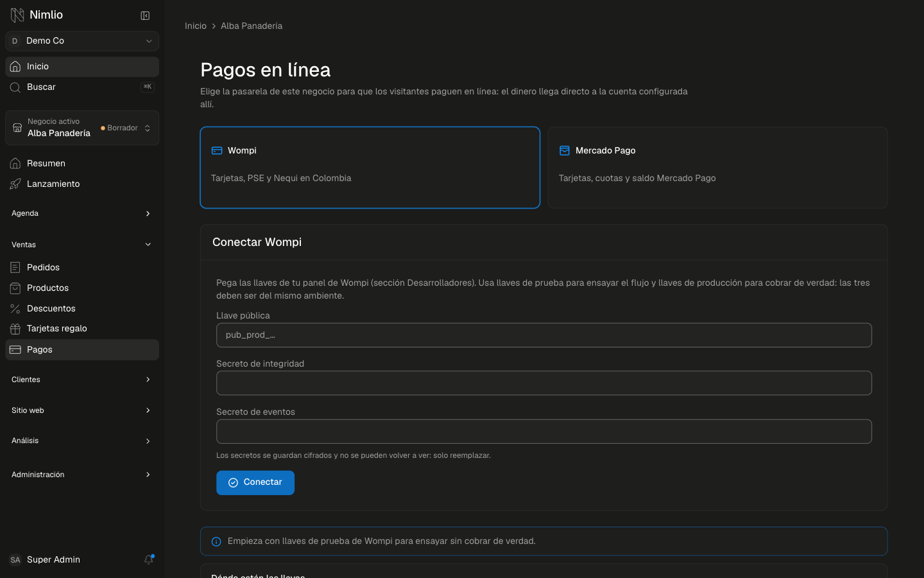924x578 pixels.
Task: Click the Inicio home icon in sidebar
Action: click(15, 67)
